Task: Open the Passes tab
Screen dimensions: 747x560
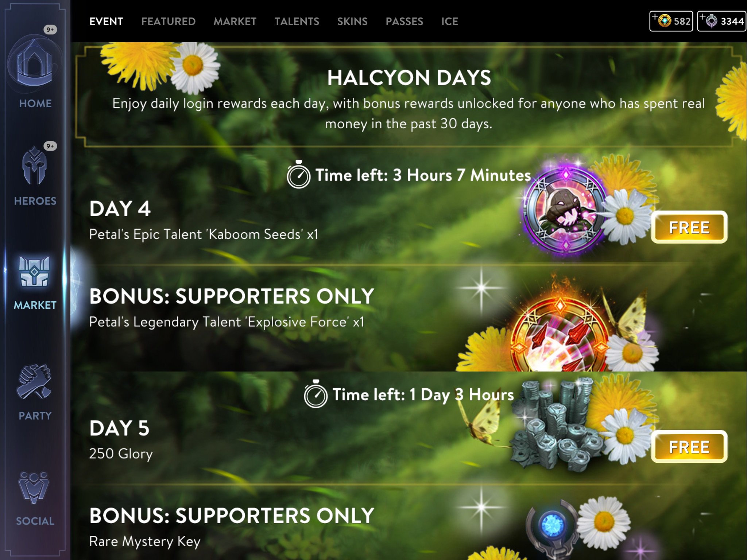Action: tap(405, 22)
